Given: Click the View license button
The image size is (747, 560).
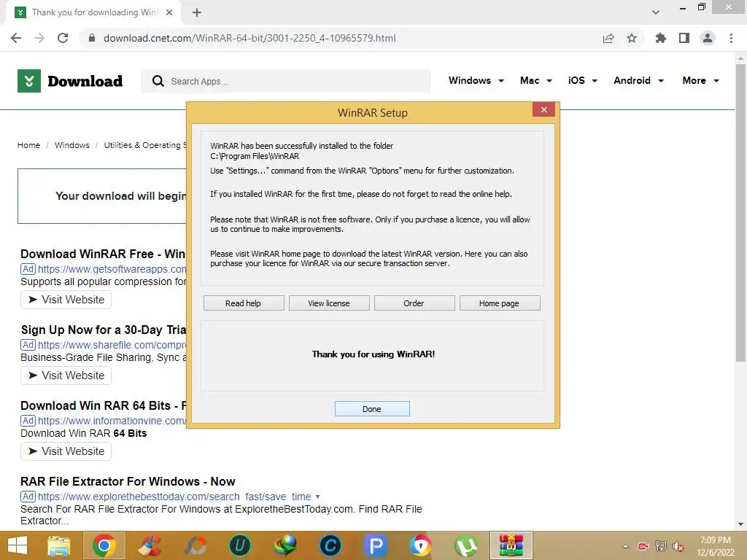Looking at the screenshot, I should [x=329, y=303].
